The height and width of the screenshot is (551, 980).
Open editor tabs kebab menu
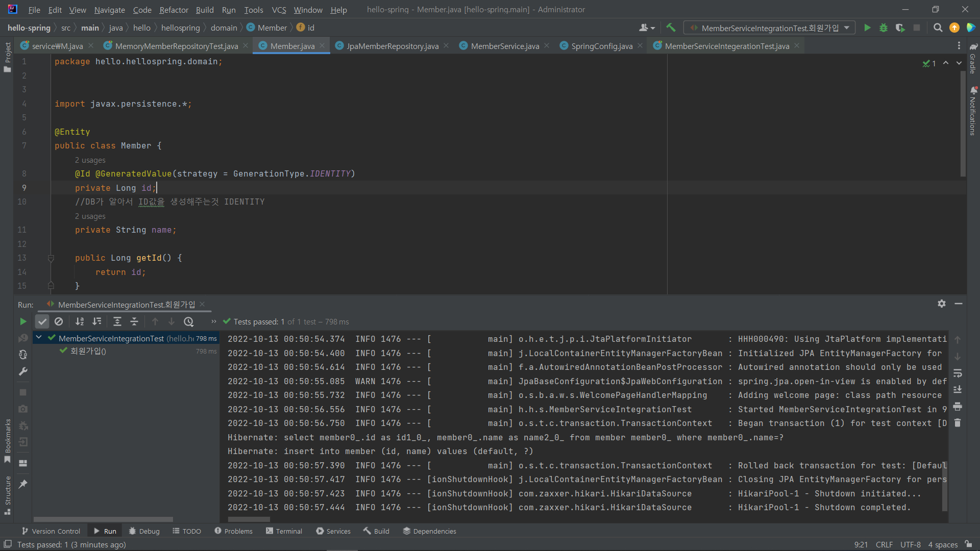tap(959, 46)
